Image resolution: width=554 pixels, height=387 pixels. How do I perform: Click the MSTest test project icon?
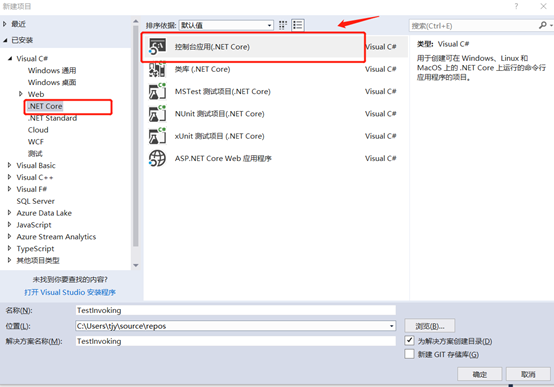[x=157, y=91]
